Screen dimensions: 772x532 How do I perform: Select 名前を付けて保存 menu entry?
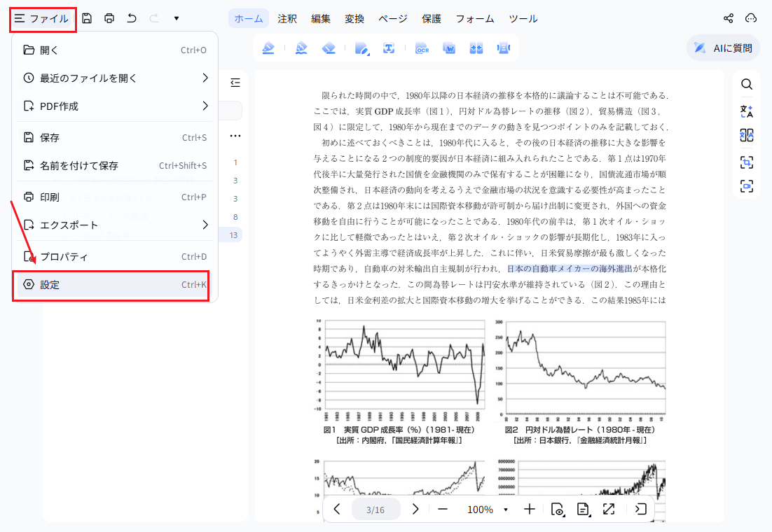coord(115,165)
